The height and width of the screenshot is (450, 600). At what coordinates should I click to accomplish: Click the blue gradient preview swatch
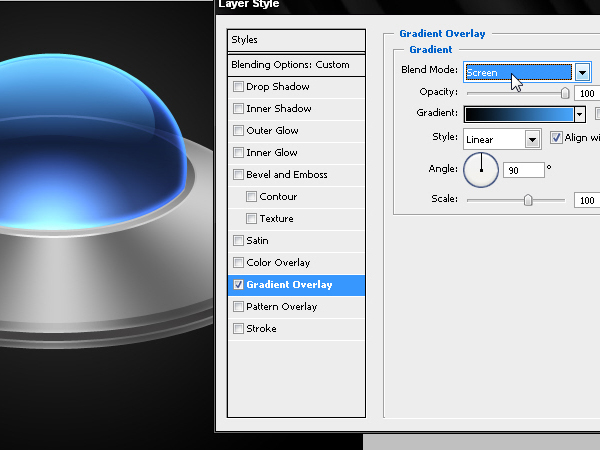pos(519,114)
